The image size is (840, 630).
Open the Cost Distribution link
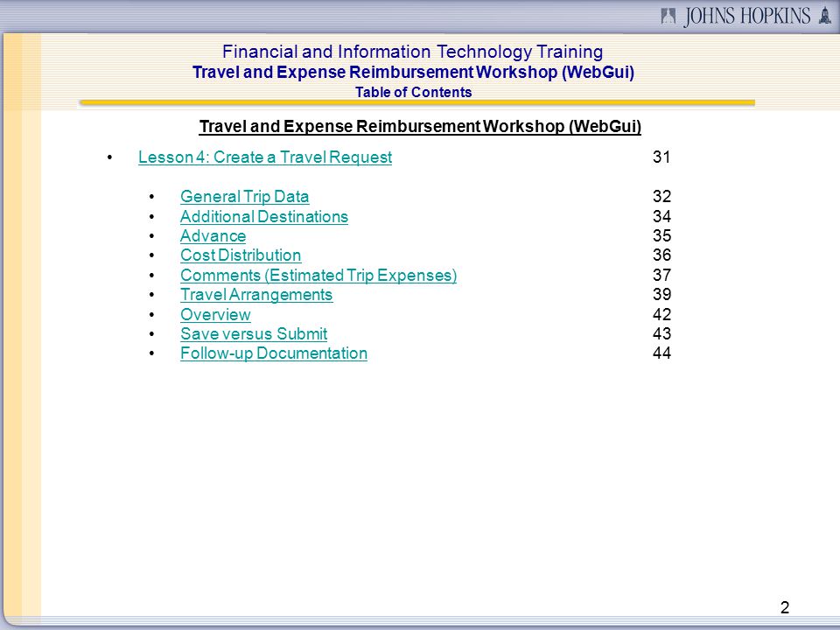[x=241, y=255]
